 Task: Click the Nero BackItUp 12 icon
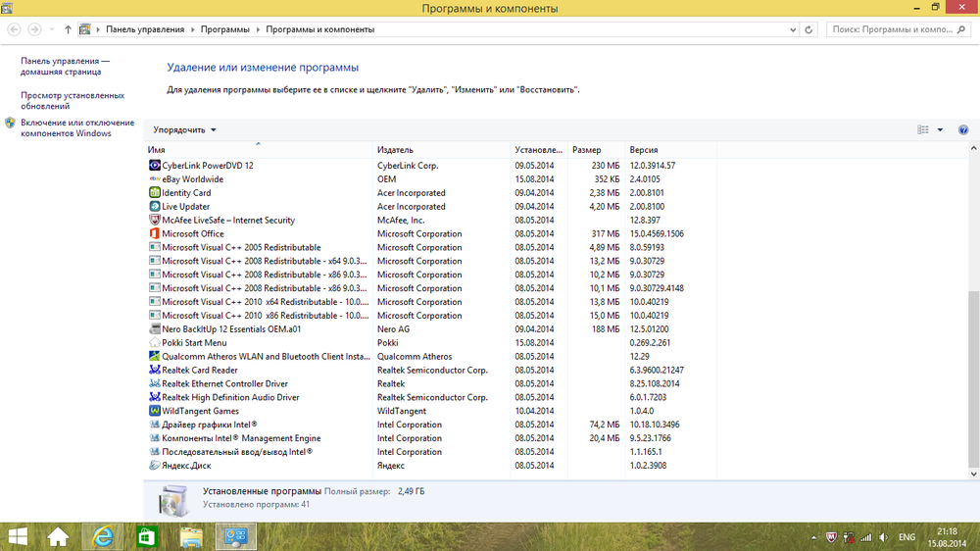pos(155,329)
